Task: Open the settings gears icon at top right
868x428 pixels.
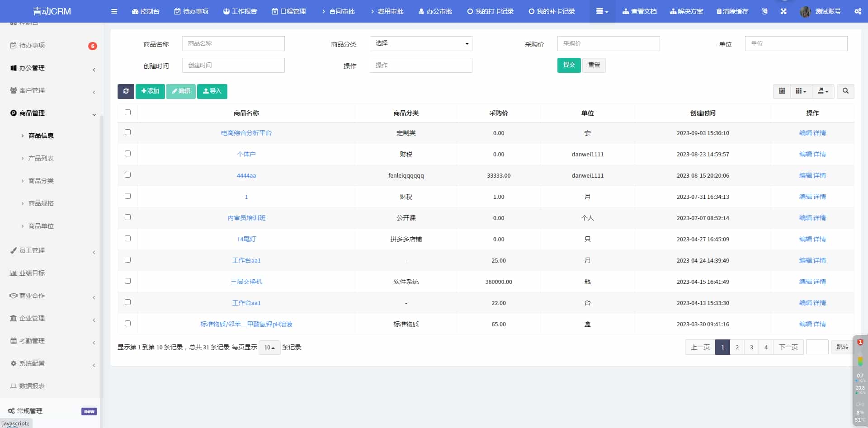Action: (x=858, y=11)
